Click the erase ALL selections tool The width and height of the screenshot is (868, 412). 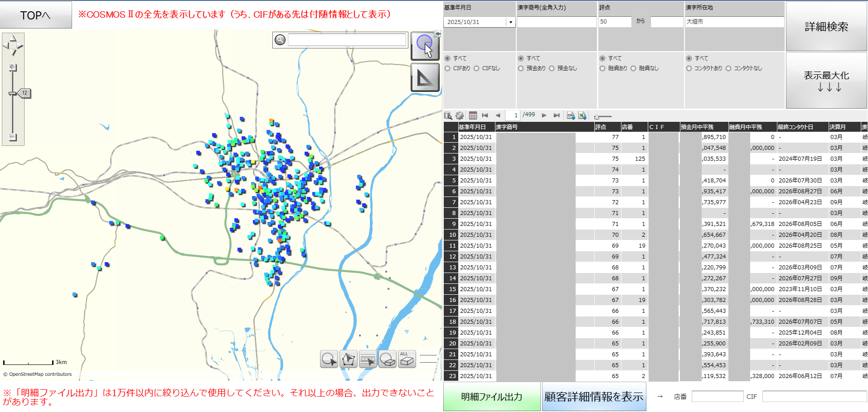tap(407, 359)
